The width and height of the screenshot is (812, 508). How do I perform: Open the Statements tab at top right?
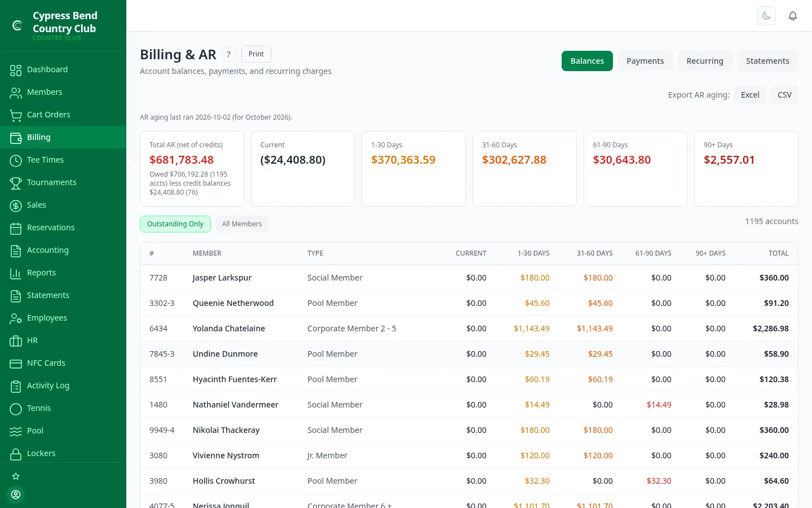click(x=767, y=61)
